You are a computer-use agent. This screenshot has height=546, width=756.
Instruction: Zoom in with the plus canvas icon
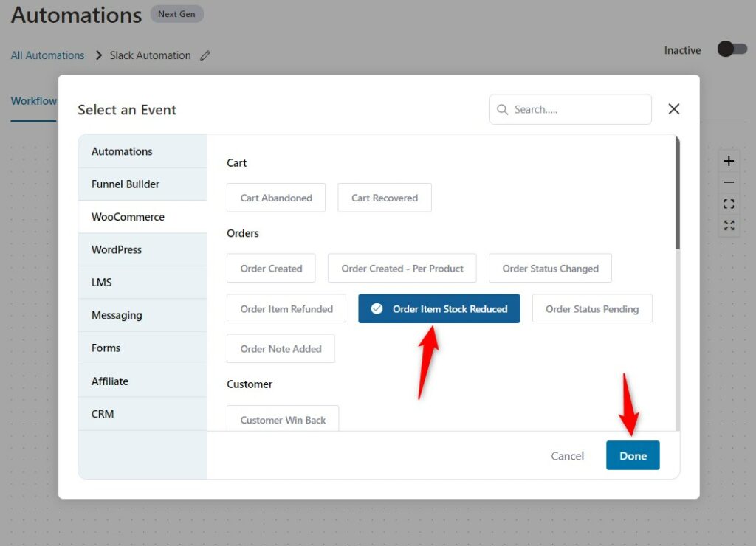[x=729, y=160]
